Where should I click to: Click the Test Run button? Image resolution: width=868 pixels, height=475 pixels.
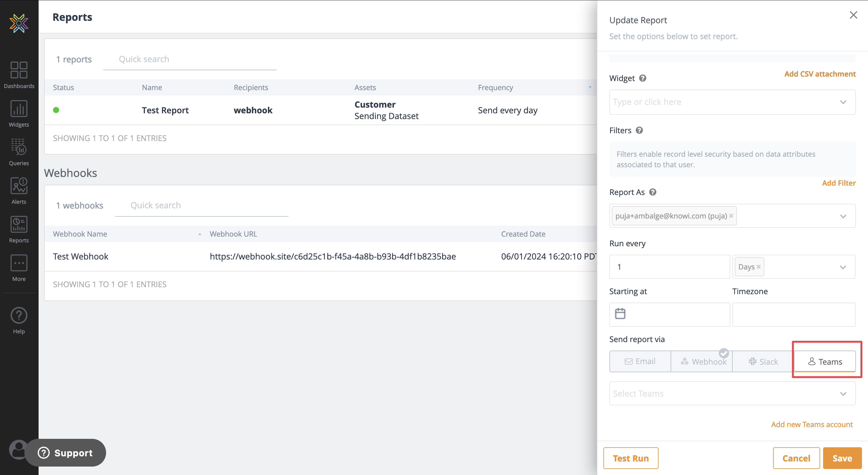631,458
